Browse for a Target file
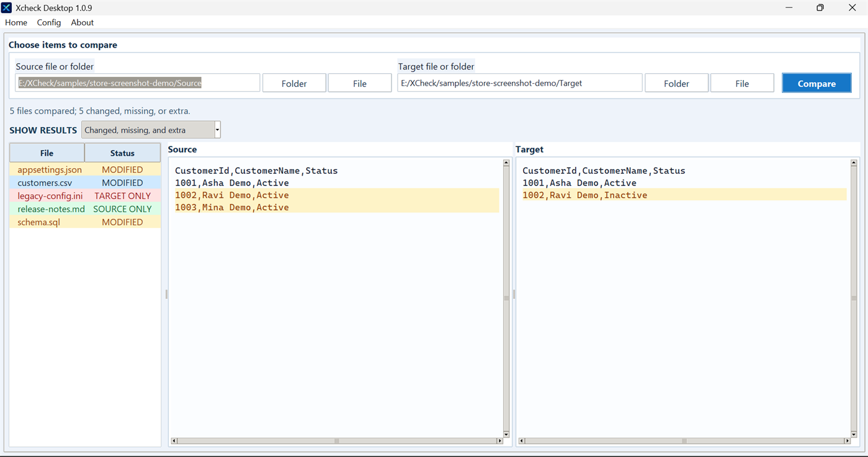This screenshot has height=457, width=868. pyautogui.click(x=742, y=83)
